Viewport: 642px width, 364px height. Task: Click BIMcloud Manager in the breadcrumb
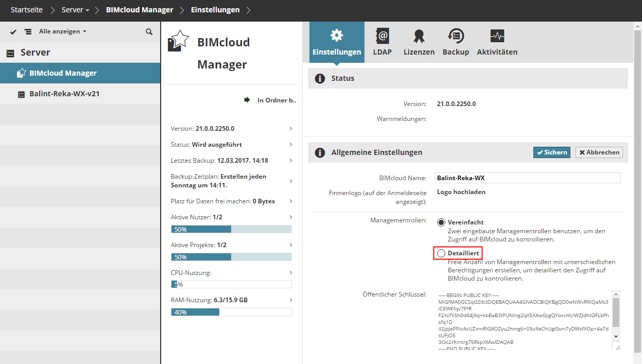pyautogui.click(x=140, y=10)
